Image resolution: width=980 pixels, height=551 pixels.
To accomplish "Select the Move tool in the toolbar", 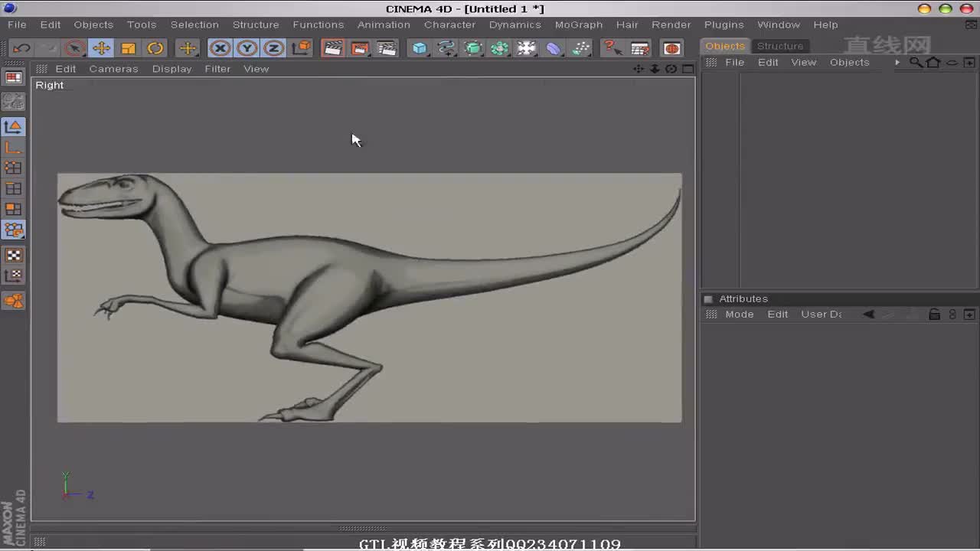I will (x=101, y=48).
